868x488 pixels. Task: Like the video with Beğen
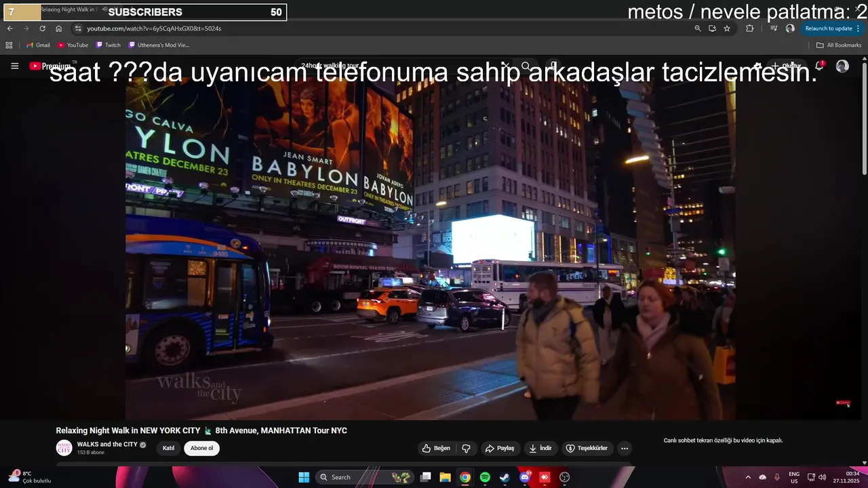point(436,448)
